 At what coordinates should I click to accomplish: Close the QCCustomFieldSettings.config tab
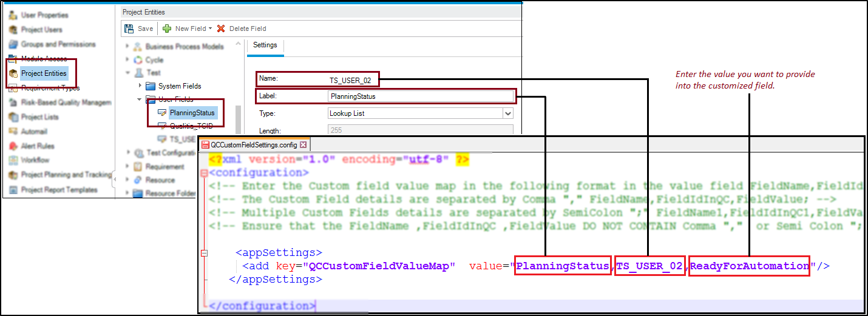click(x=303, y=145)
